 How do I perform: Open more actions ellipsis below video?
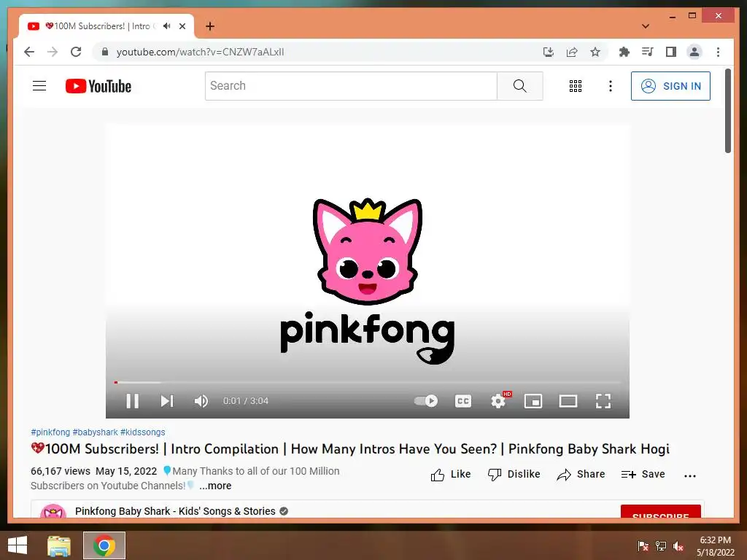click(x=690, y=475)
